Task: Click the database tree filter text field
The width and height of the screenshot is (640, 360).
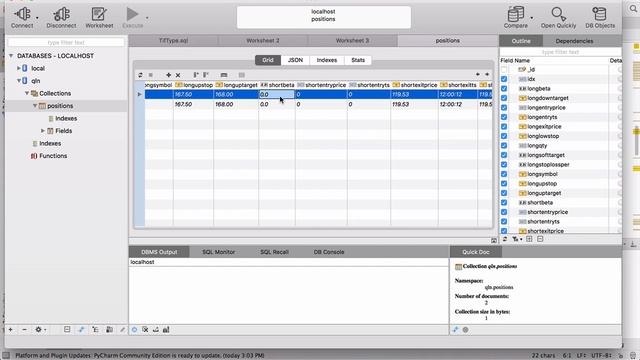Action: click(66, 42)
